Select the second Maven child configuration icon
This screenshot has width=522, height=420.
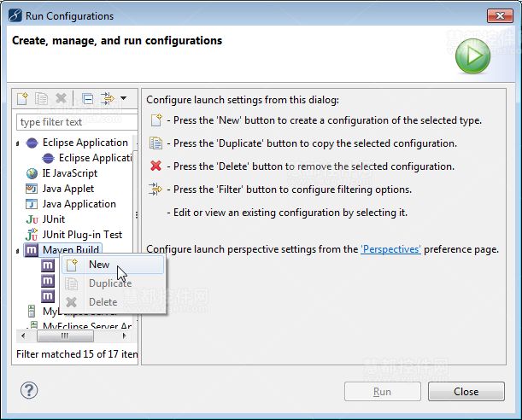click(x=48, y=281)
